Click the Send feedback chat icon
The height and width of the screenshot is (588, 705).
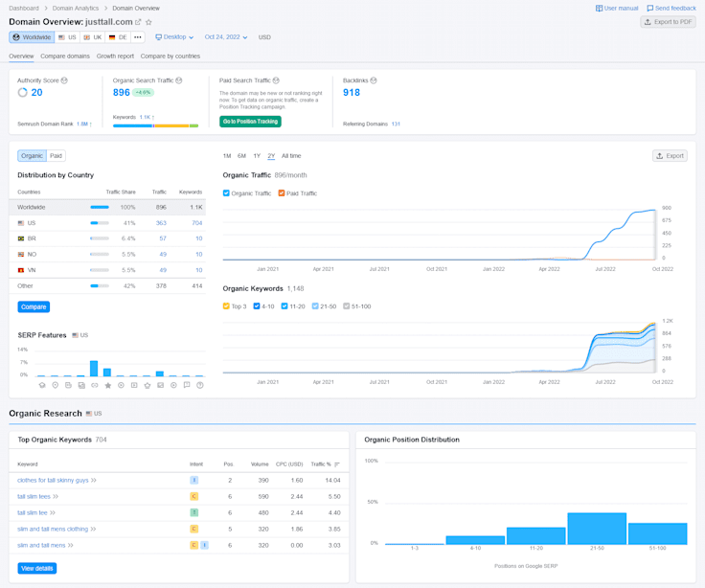(650, 8)
